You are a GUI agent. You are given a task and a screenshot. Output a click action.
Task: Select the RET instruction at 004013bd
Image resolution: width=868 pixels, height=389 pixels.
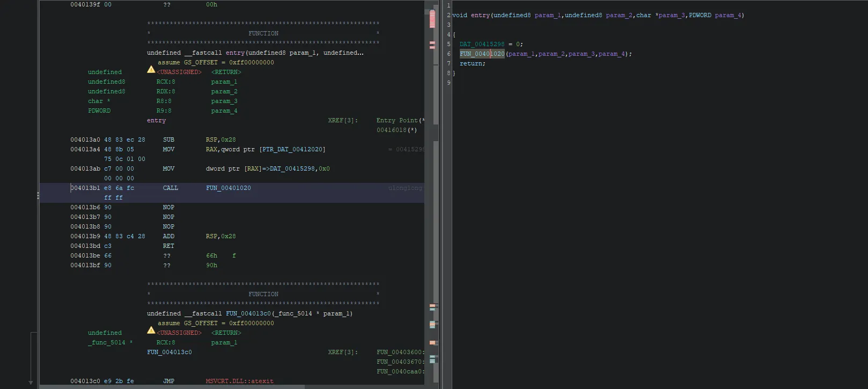point(168,246)
